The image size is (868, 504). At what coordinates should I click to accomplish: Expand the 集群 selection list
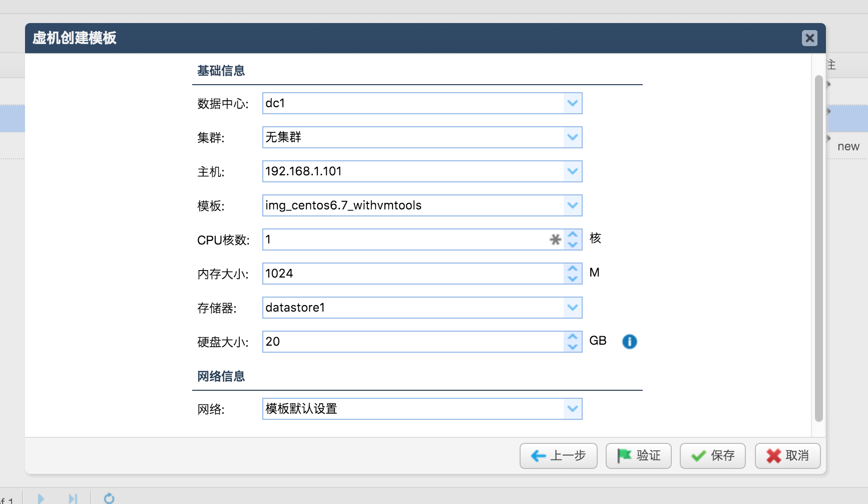click(x=572, y=137)
